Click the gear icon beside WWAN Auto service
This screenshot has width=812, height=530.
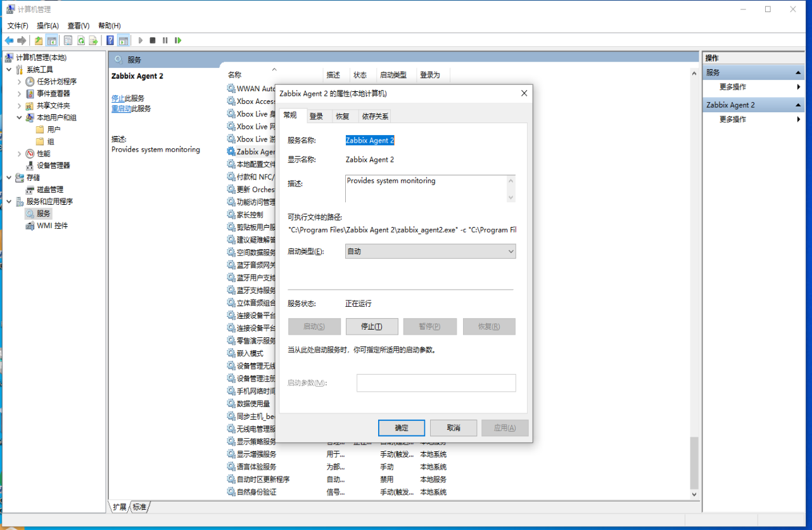pos(231,89)
